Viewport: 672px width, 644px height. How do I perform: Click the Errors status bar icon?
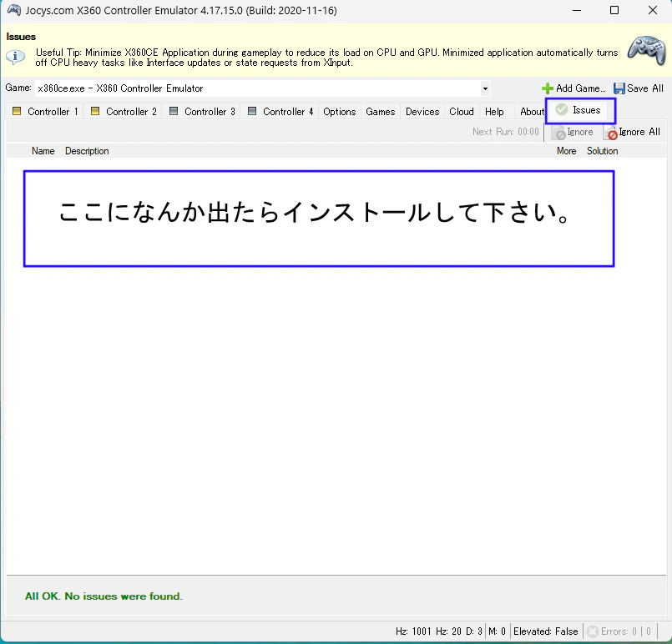[x=593, y=631]
